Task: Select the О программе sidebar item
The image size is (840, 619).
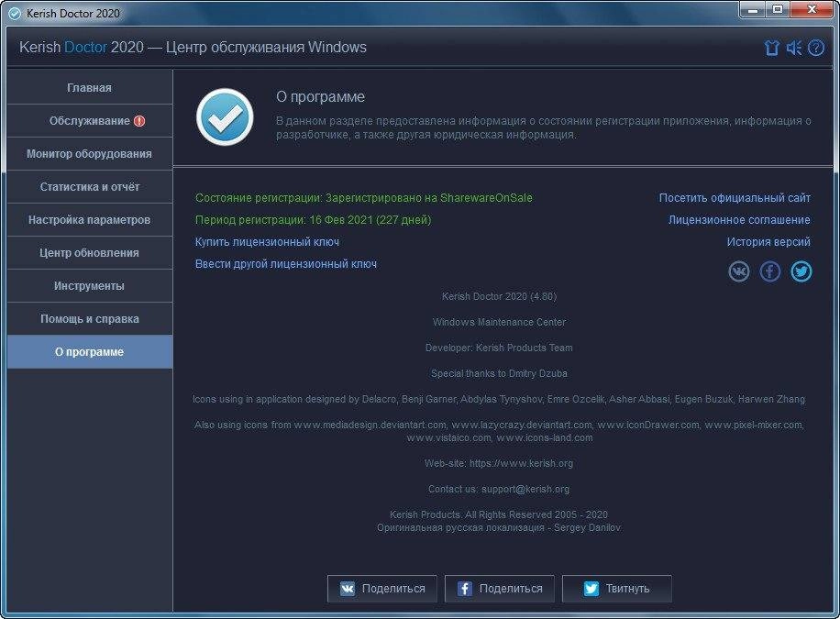Action: coord(90,352)
